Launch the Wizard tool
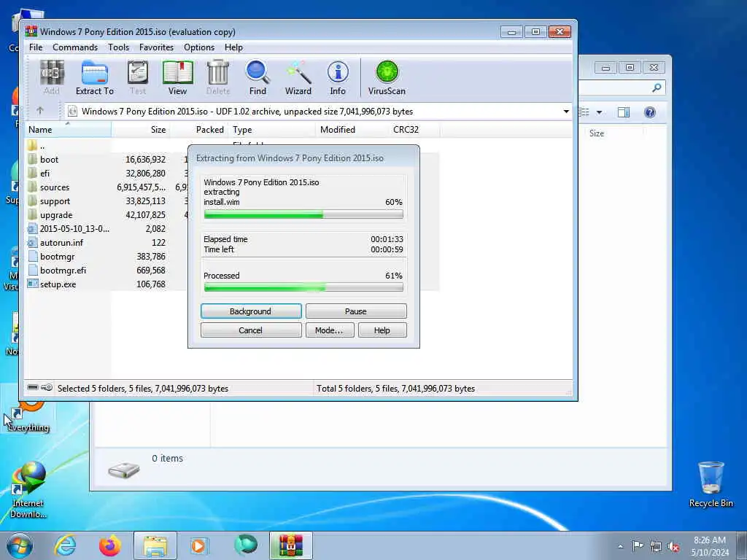The image size is (747, 560). (x=298, y=77)
